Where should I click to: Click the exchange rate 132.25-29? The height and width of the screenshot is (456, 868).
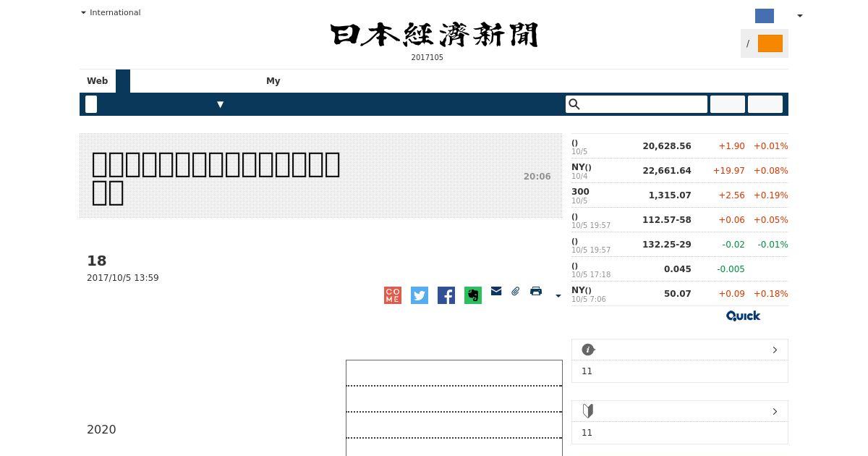click(667, 245)
